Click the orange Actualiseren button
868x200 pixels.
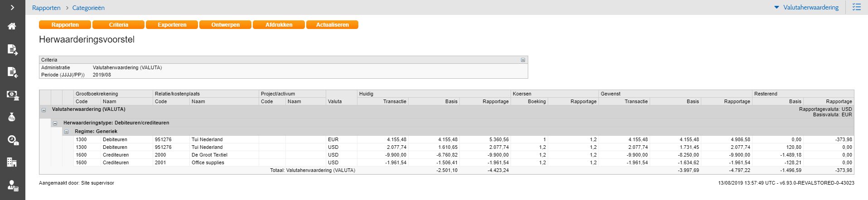(332, 25)
